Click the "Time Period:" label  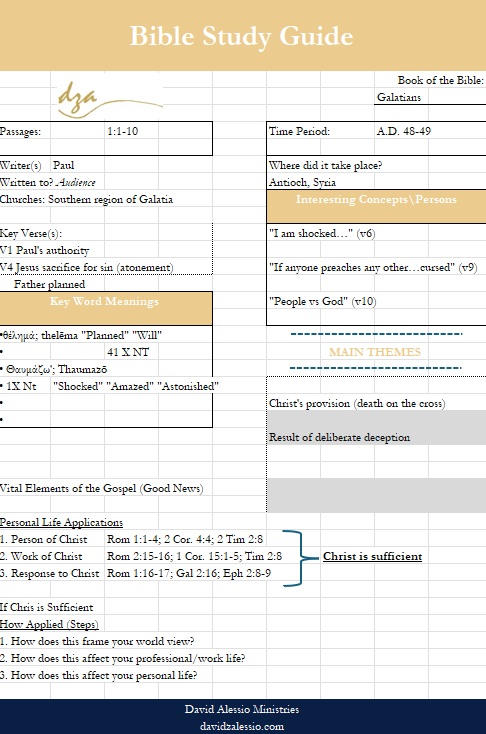[299, 131]
